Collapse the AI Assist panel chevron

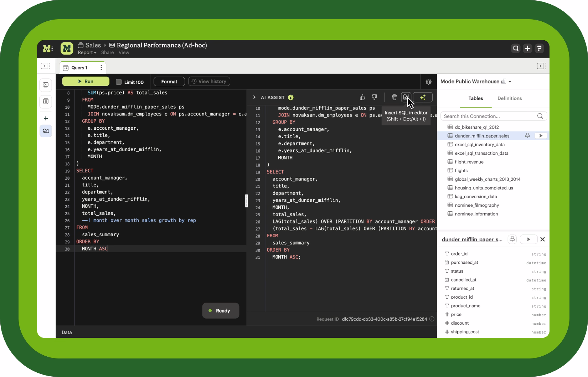[254, 97]
